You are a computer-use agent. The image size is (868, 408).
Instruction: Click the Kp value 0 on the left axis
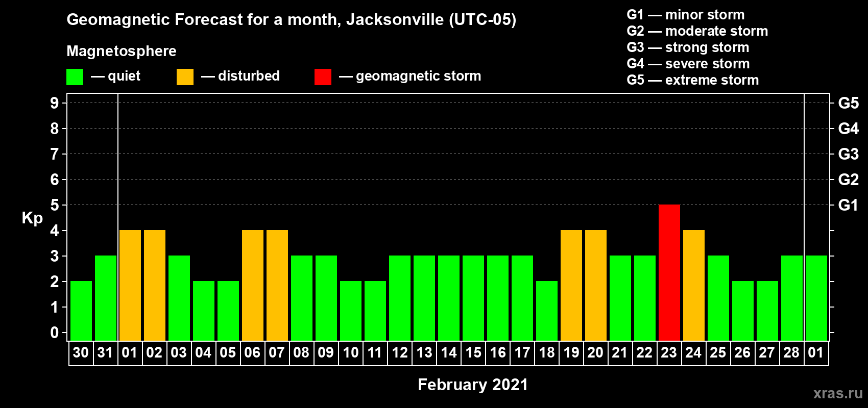click(x=54, y=333)
